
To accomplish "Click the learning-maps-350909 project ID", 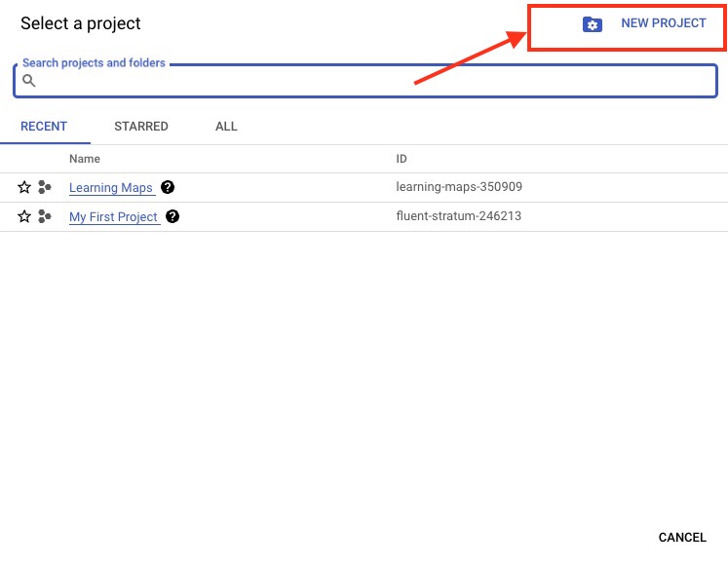I will tap(452, 187).
